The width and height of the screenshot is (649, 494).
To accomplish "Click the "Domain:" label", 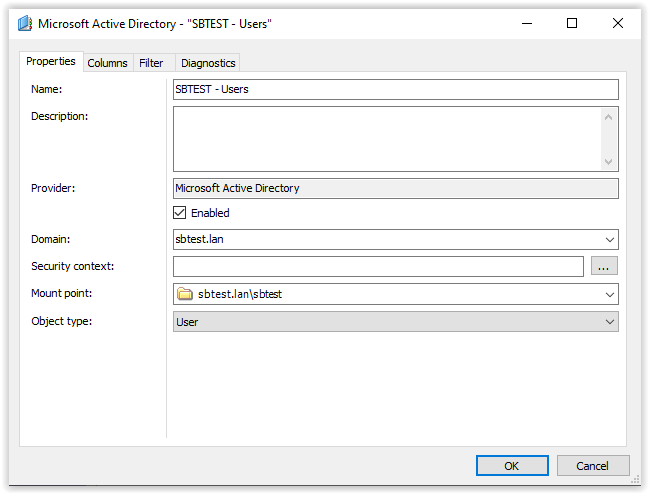I will pos(50,239).
